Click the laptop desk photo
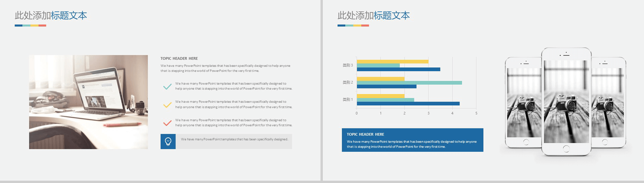Screen dimensions: 644x183 tap(88, 102)
